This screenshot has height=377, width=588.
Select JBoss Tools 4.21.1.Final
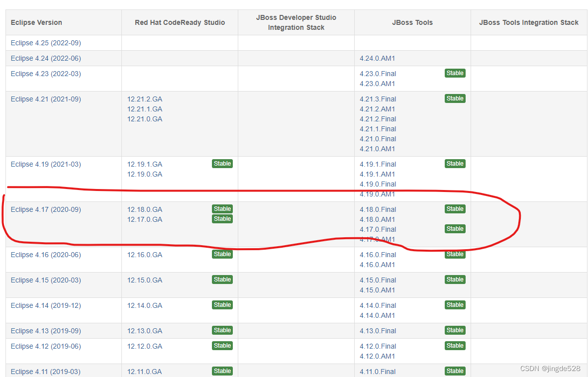pyautogui.click(x=378, y=129)
